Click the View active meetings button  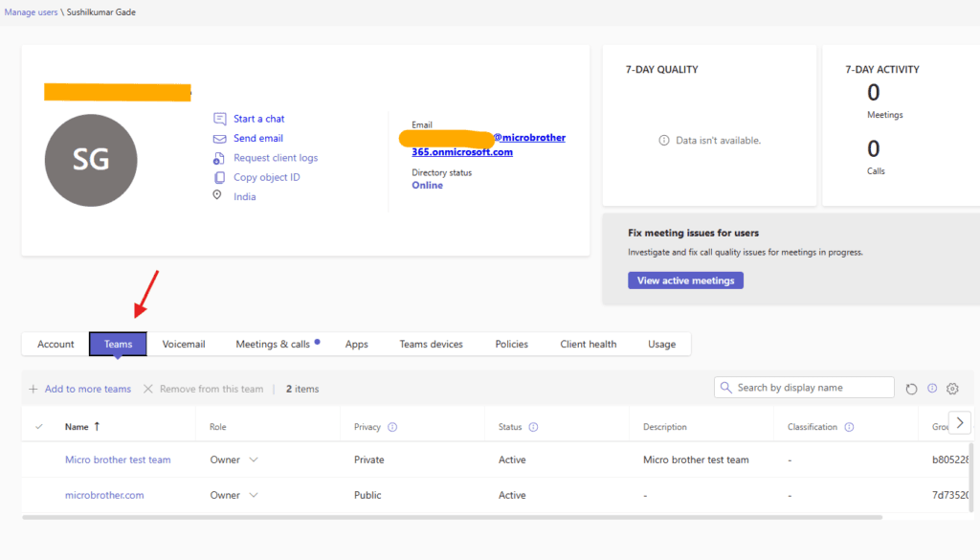click(x=685, y=280)
